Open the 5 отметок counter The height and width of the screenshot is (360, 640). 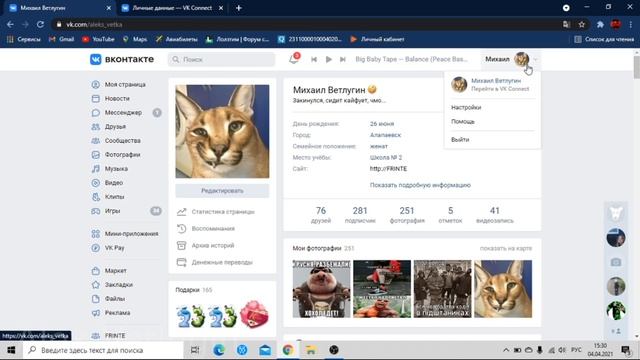click(450, 215)
